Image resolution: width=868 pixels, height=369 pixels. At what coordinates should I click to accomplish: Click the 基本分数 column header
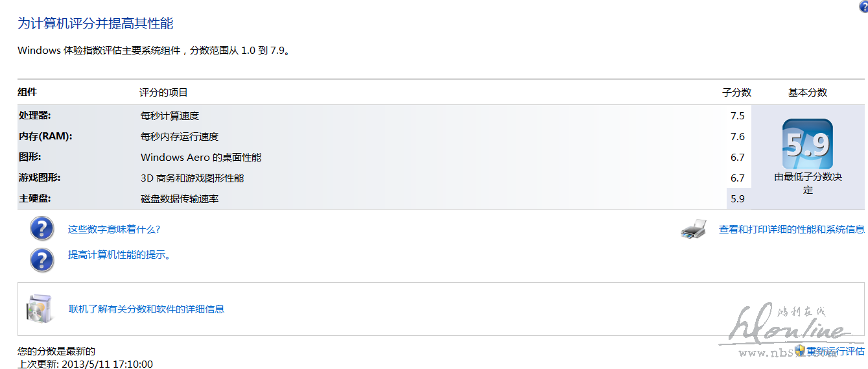point(807,93)
